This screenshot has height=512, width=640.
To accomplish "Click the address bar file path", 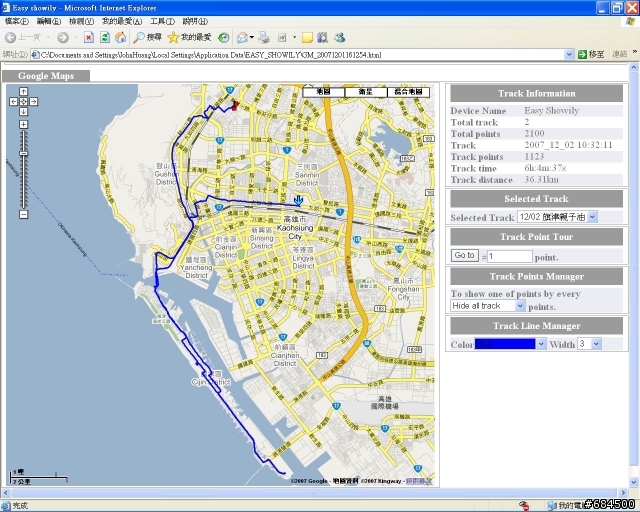I will (211, 55).
